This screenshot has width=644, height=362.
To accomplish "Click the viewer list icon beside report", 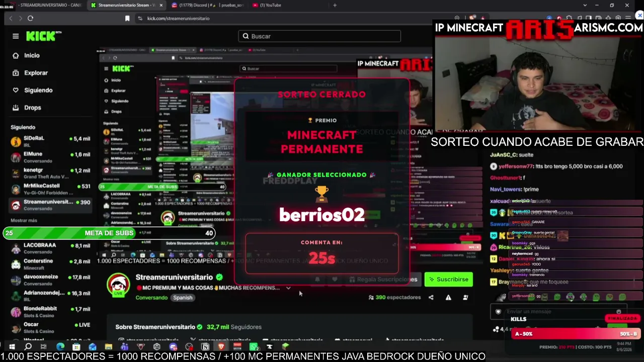I will [465, 298].
